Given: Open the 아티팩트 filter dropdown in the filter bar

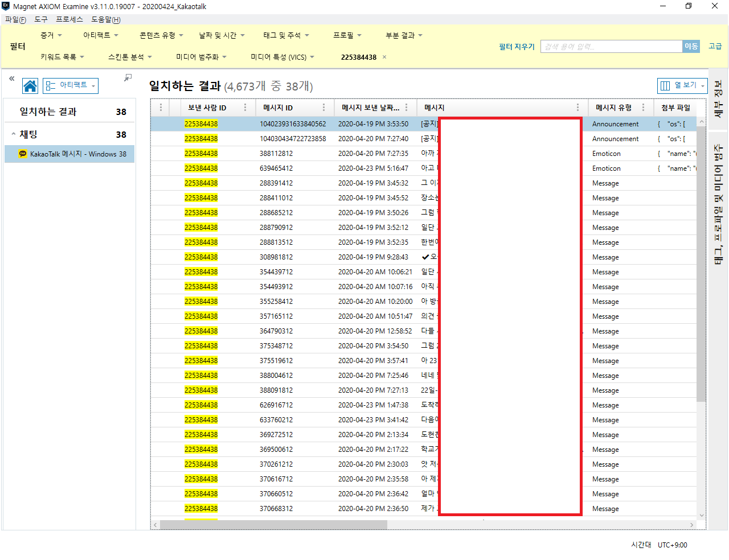Looking at the screenshot, I should (101, 35).
